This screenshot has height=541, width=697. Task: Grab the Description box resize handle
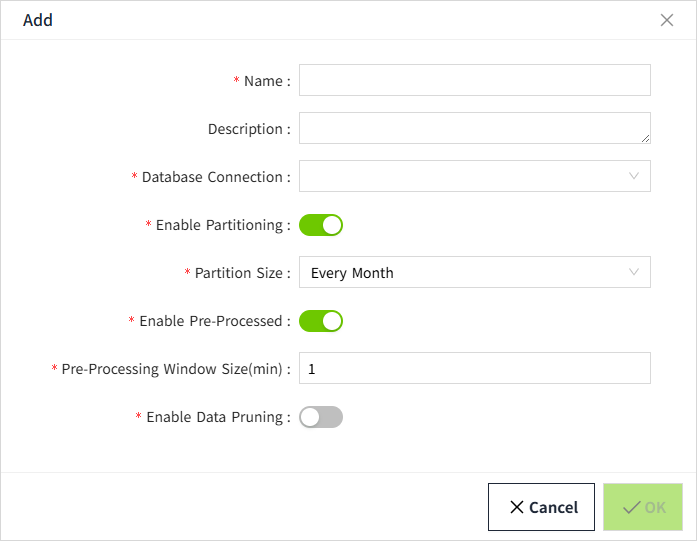tap(645, 138)
